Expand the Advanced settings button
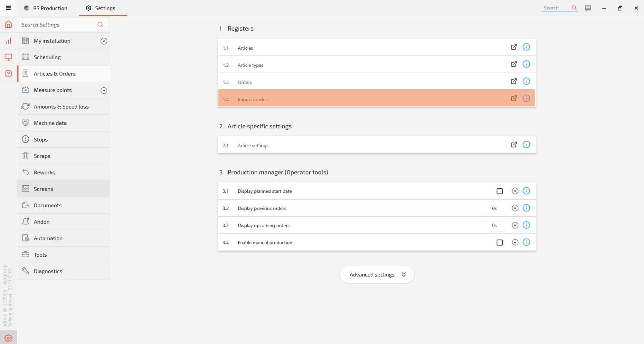Screen dimensions: 644x344 click(377, 275)
